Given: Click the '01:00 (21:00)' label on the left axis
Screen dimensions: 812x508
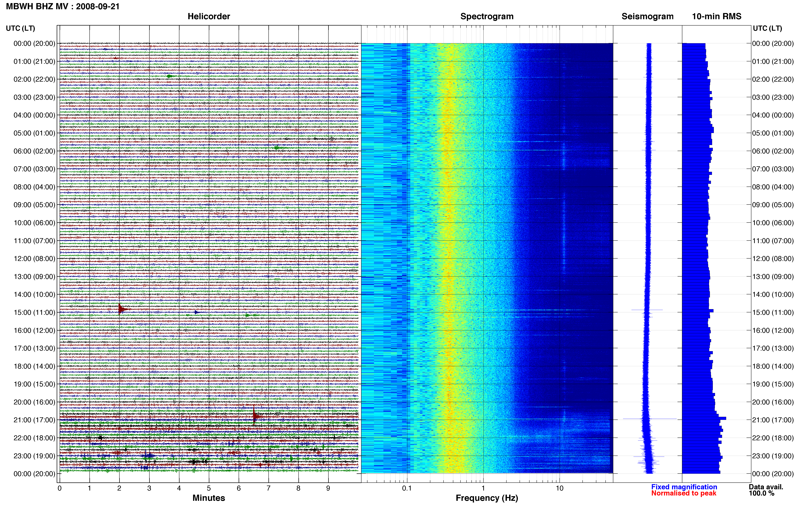Looking at the screenshot, I should [34, 62].
